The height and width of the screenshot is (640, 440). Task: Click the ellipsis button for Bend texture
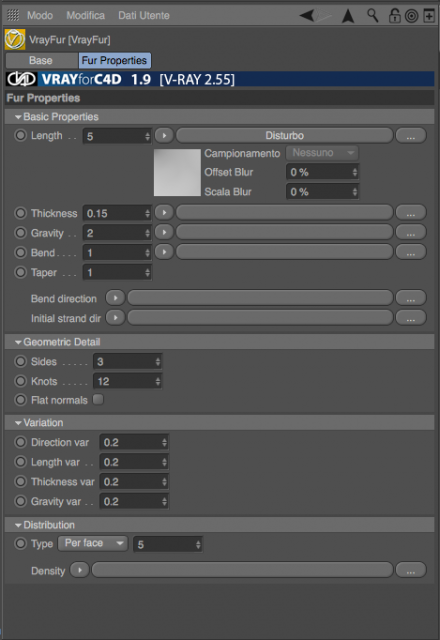click(x=411, y=251)
